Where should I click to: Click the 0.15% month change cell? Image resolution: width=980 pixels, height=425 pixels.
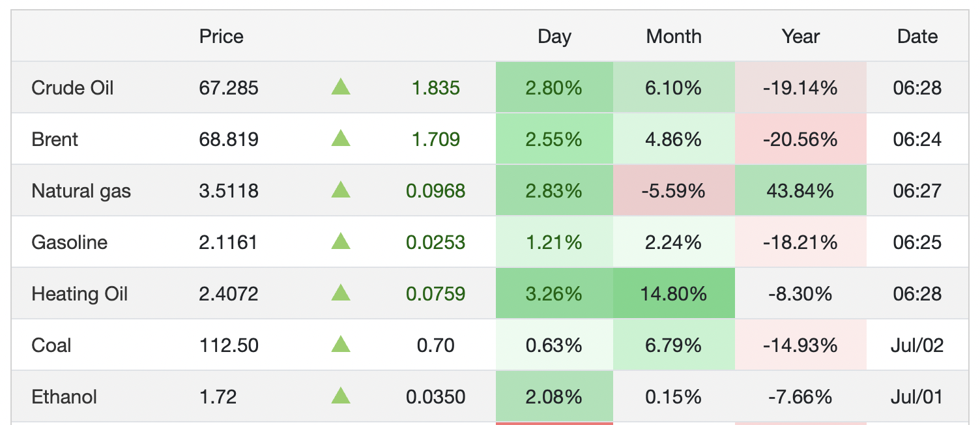point(674,396)
